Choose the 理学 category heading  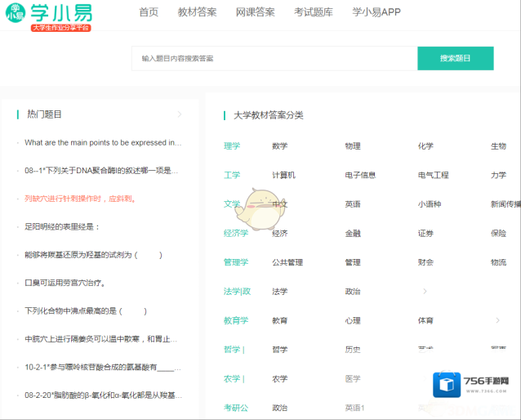pos(232,146)
